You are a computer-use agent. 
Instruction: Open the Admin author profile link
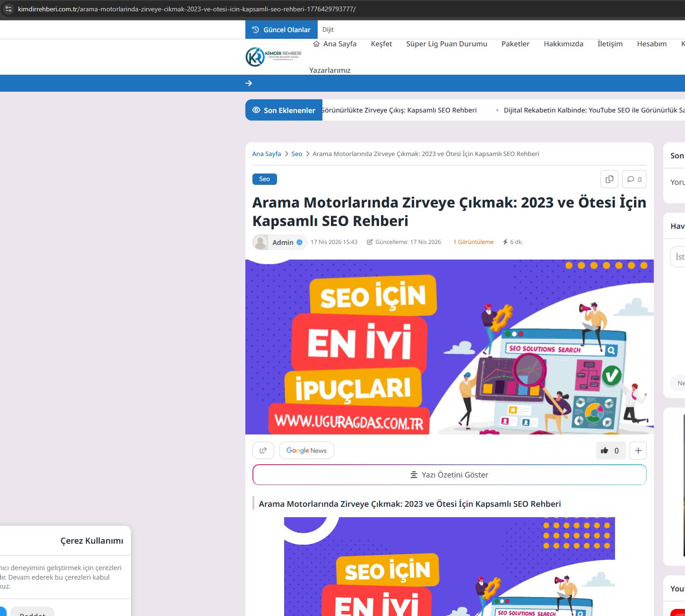click(x=283, y=243)
